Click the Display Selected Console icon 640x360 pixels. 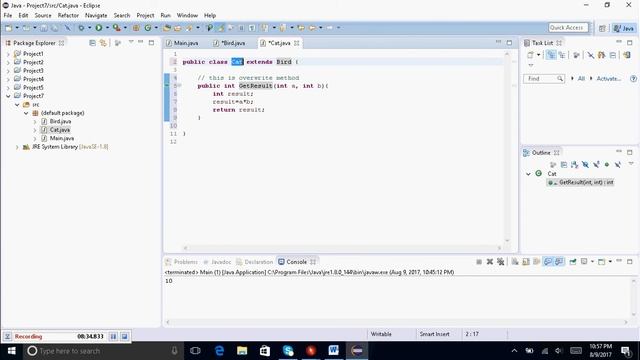pyautogui.click(x=584, y=262)
